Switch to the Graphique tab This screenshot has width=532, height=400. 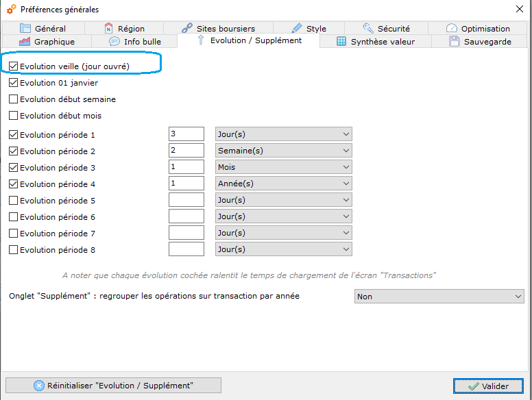click(x=47, y=41)
